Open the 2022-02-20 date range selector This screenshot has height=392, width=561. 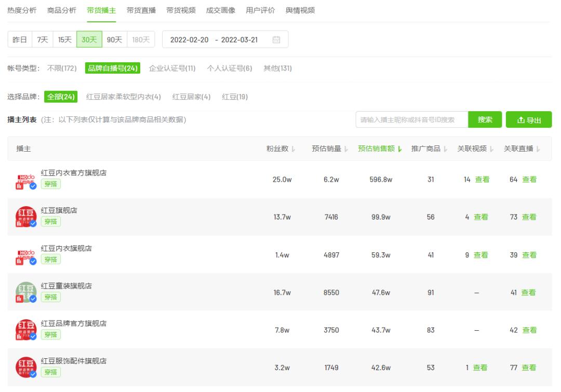click(189, 39)
